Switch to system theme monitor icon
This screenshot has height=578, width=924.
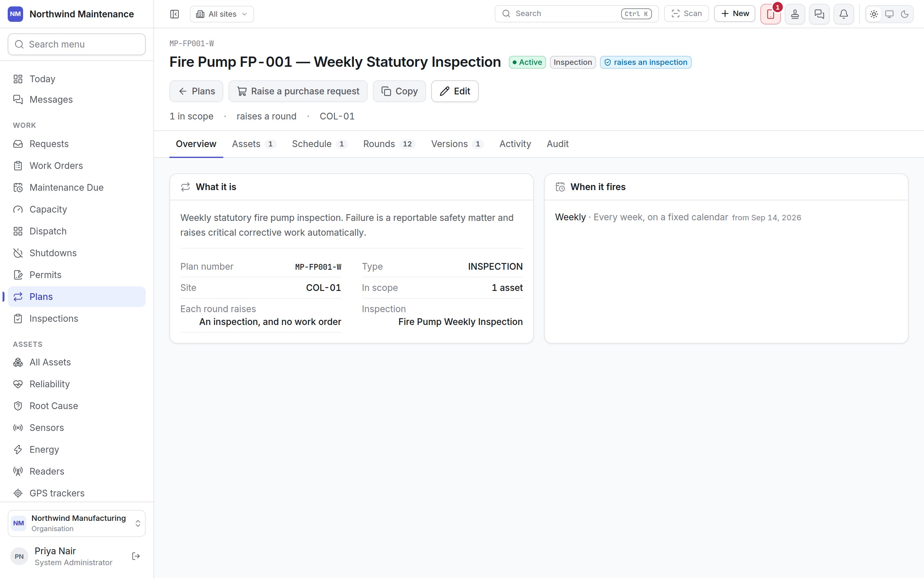tap(889, 14)
